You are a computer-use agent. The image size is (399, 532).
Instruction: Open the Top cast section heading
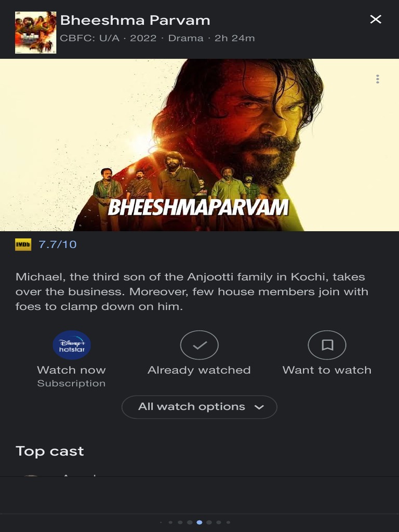(x=50, y=451)
